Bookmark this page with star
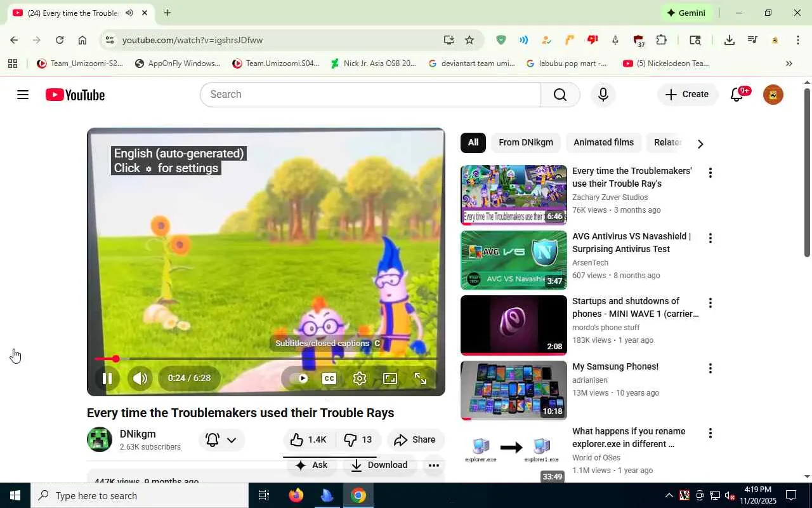 pyautogui.click(x=469, y=40)
